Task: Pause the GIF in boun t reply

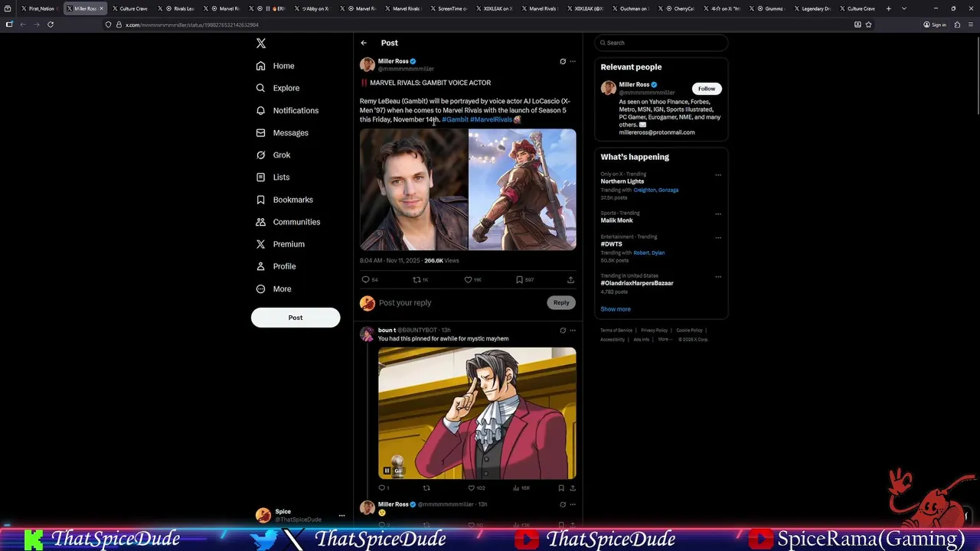Action: [x=387, y=471]
